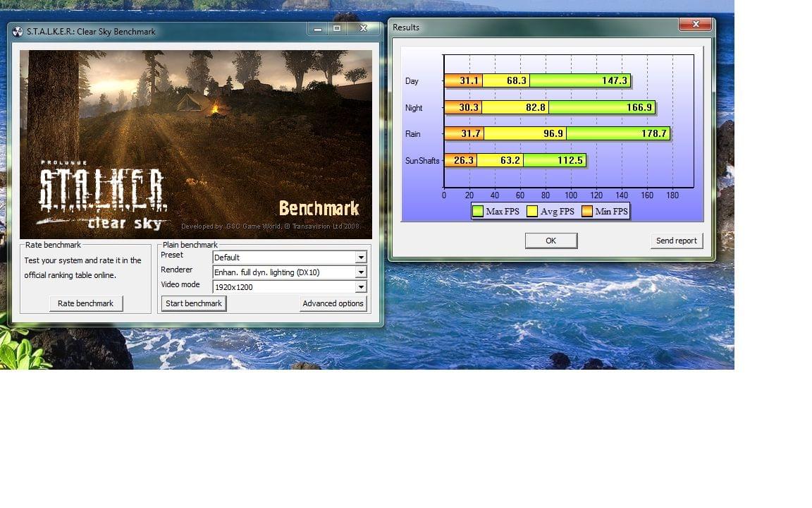The image size is (812, 508).
Task: Click the radiation icon in Benchmark title bar
Action: pos(18,32)
